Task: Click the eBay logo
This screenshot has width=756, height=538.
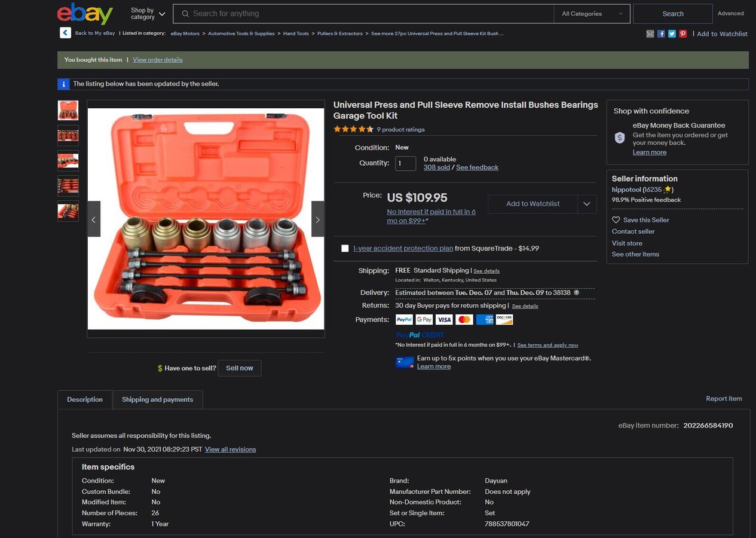Action: pos(85,14)
